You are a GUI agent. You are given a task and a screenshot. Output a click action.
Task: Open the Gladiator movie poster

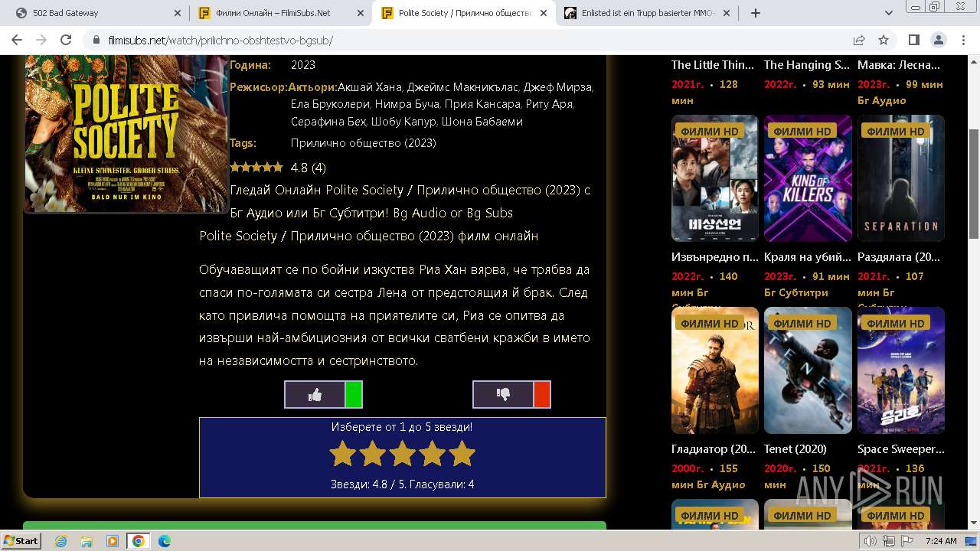point(715,370)
